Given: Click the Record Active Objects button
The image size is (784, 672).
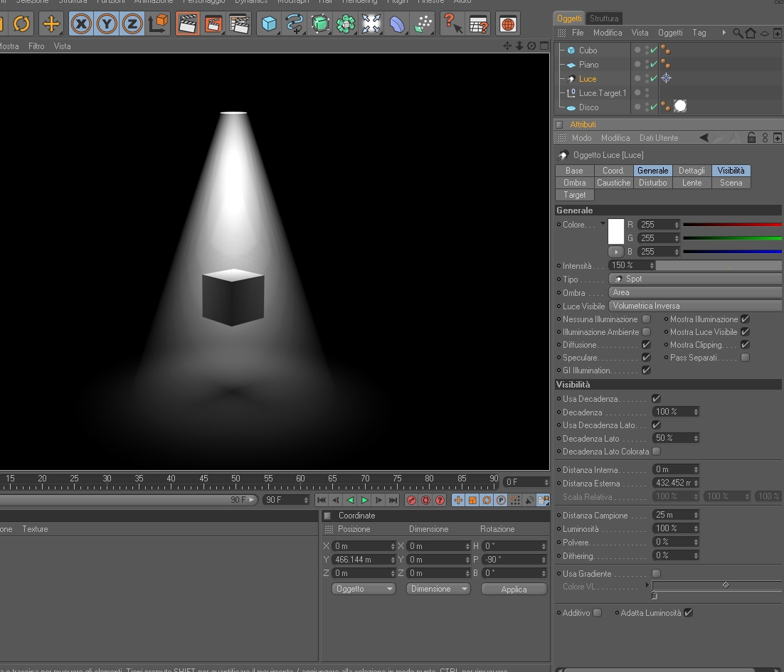Looking at the screenshot, I should tap(411, 500).
